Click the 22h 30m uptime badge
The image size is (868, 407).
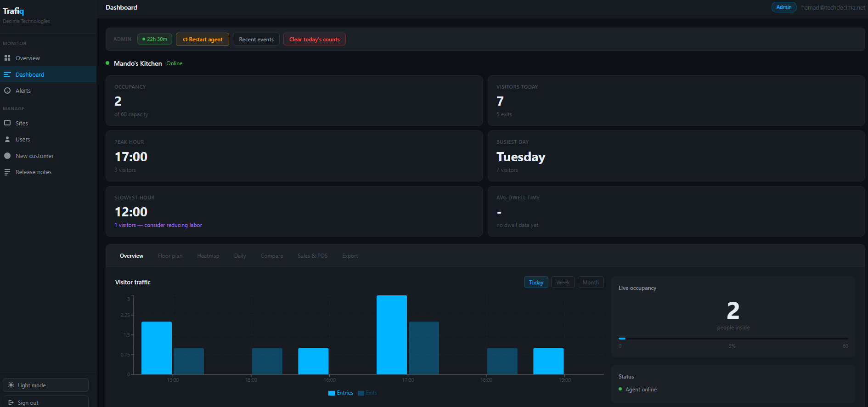[155, 39]
